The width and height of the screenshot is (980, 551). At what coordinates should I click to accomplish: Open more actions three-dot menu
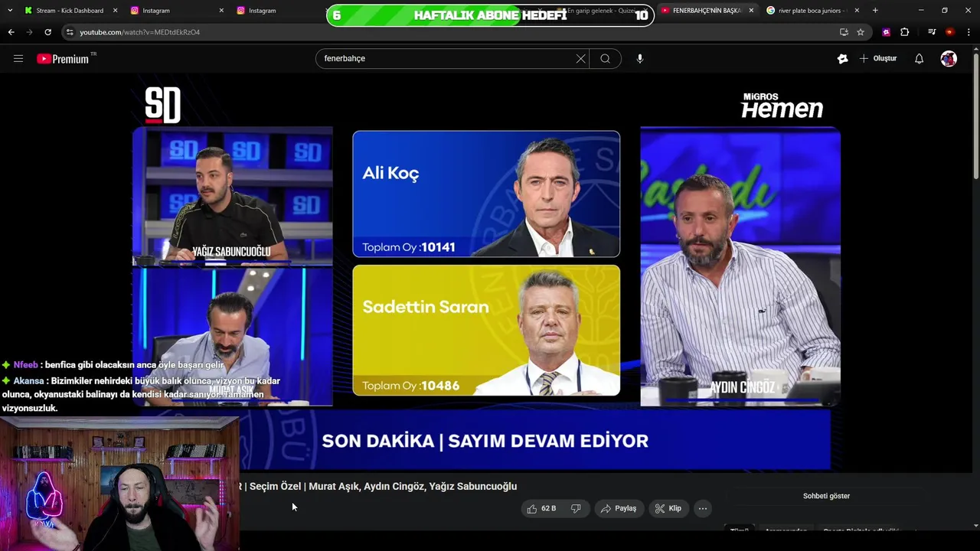[x=703, y=508]
